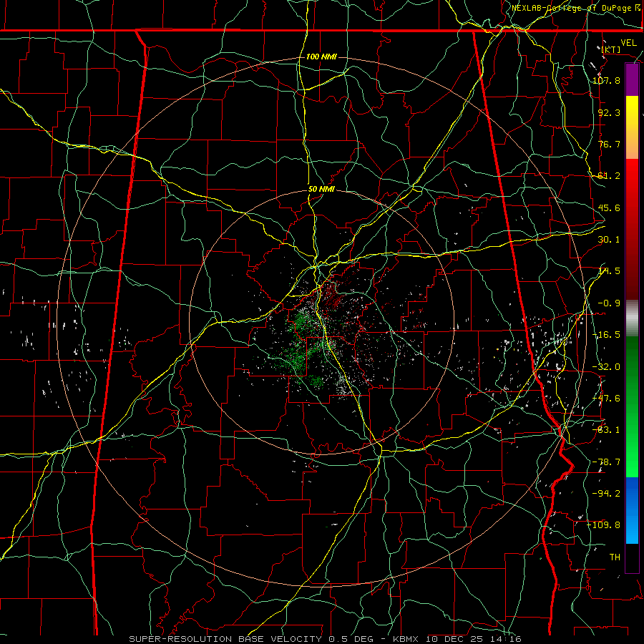This screenshot has width=644, height=644.
Task: Click the 30.1 value on velocity scale
Action: (609, 240)
